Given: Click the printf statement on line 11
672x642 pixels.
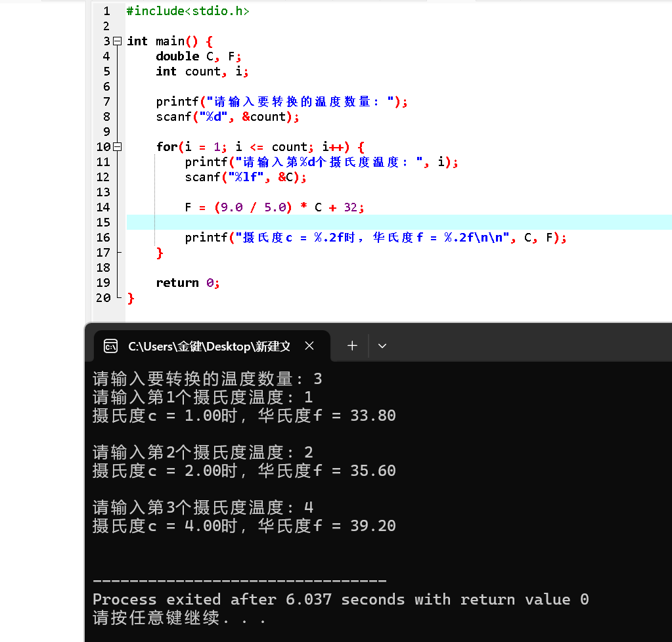Looking at the screenshot, I should click(x=321, y=162).
